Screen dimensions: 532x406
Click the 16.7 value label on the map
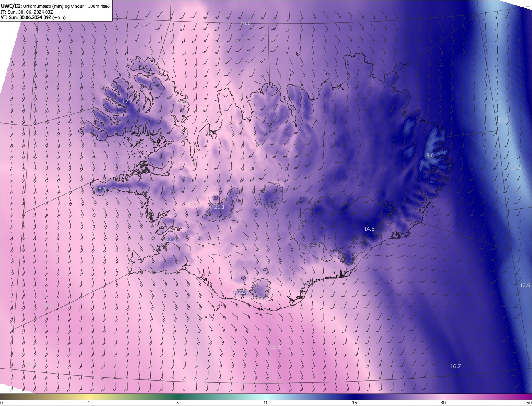tap(456, 366)
